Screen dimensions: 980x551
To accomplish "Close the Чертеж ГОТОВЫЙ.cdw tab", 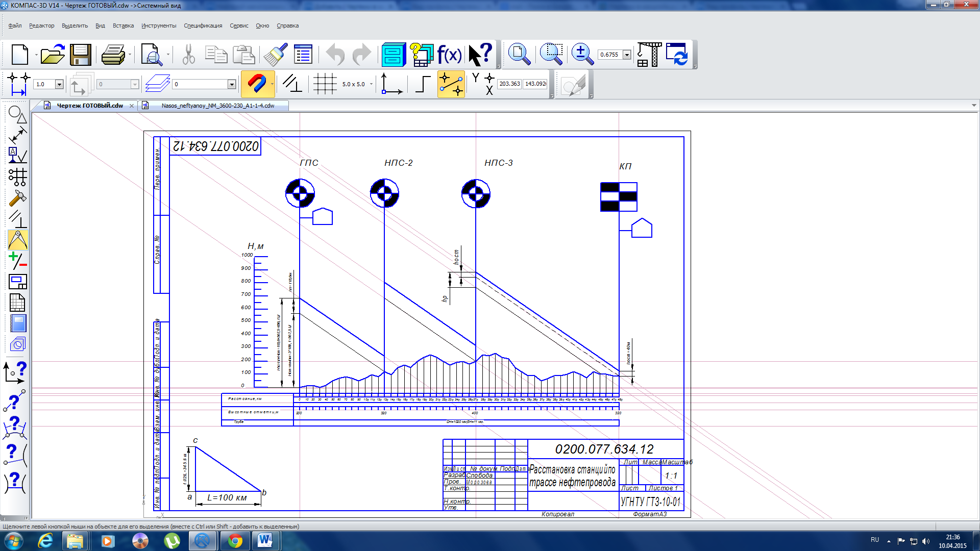I will coord(132,106).
